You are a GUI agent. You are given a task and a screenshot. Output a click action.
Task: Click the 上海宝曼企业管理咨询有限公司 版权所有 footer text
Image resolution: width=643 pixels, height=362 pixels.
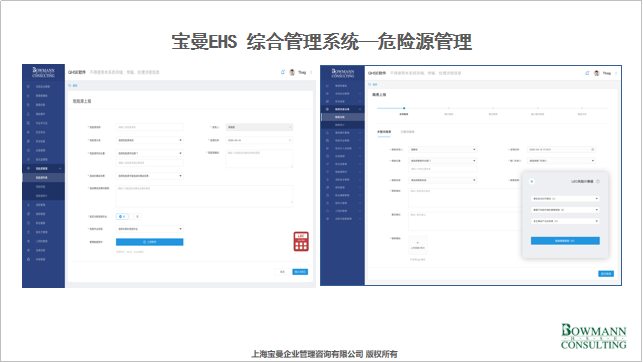click(324, 354)
